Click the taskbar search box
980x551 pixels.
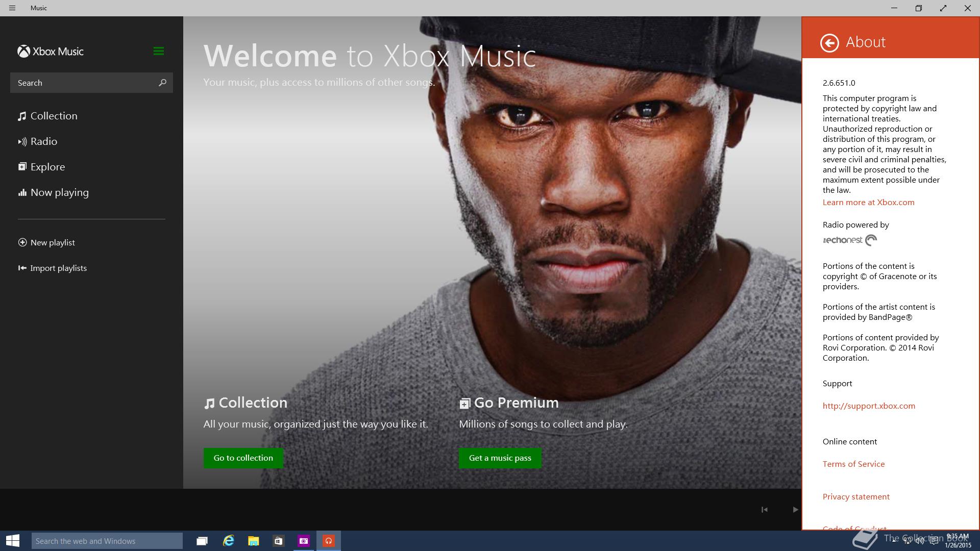coord(107,541)
